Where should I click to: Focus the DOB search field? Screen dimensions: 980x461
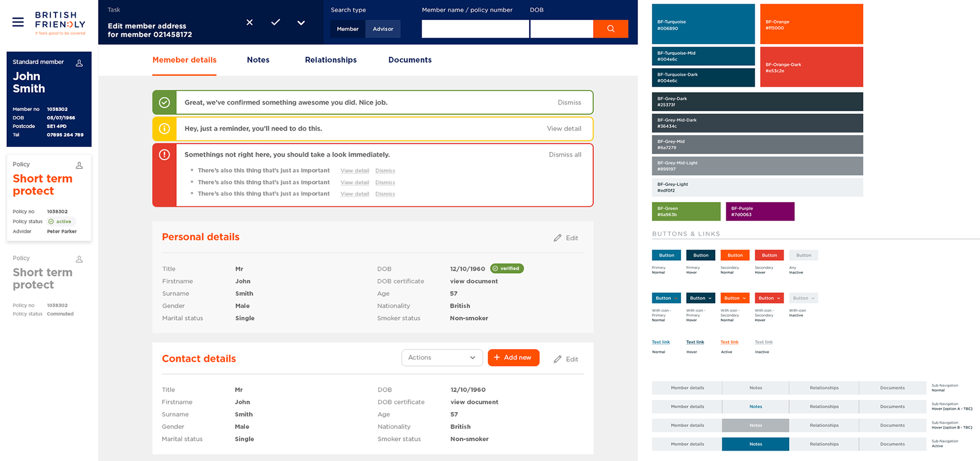click(561, 29)
